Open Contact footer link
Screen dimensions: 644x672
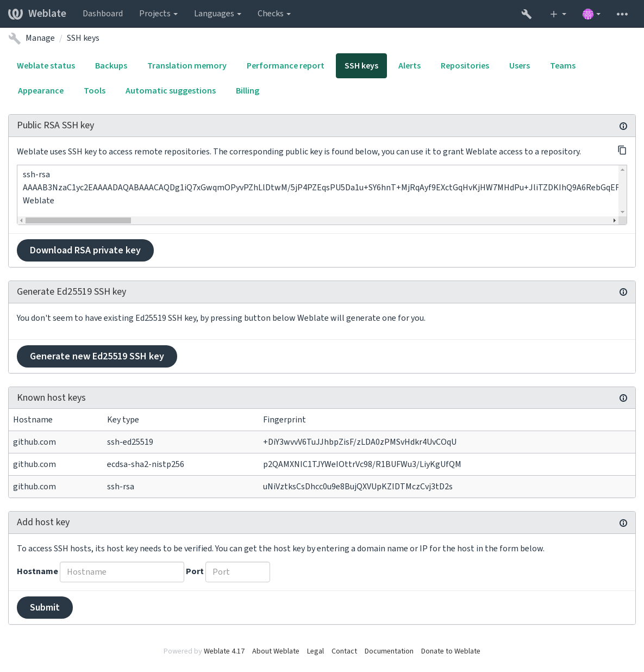click(344, 651)
